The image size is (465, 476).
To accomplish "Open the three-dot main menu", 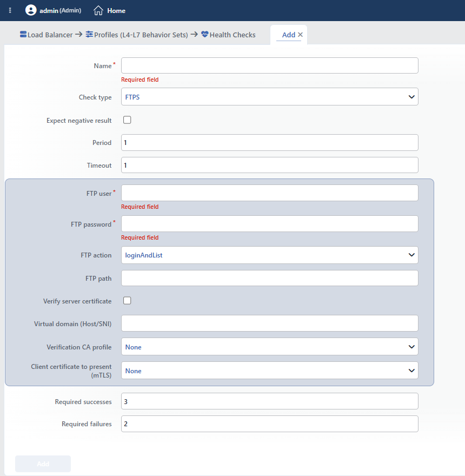I will 10,10.
